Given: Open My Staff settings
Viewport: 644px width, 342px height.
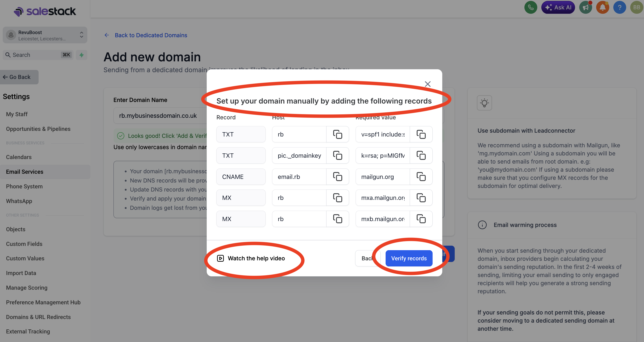Looking at the screenshot, I should pyautogui.click(x=17, y=114).
